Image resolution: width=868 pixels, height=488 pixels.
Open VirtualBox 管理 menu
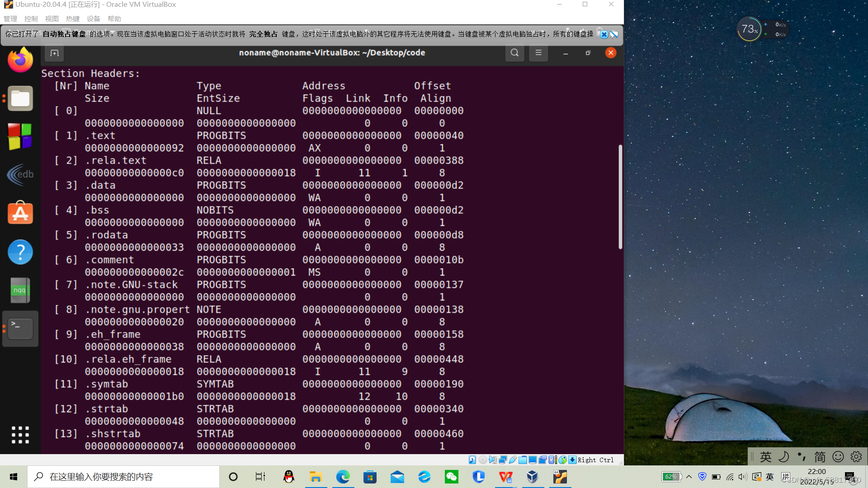(x=10, y=19)
